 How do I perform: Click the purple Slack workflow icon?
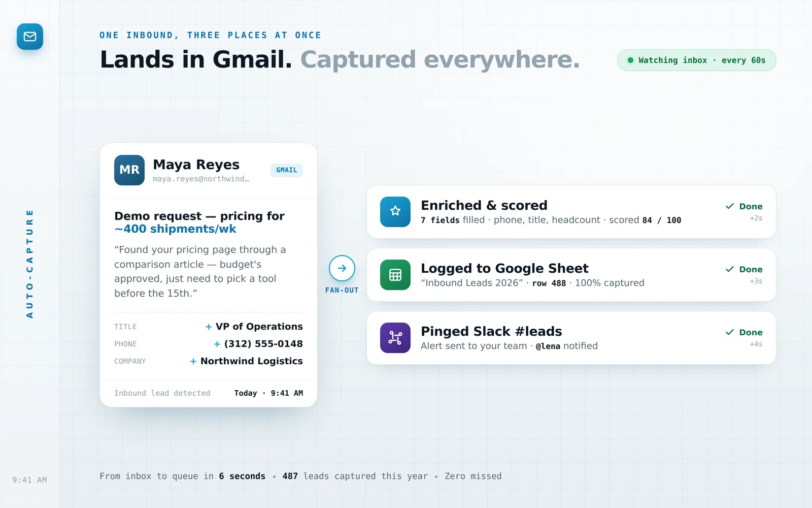[395, 338]
